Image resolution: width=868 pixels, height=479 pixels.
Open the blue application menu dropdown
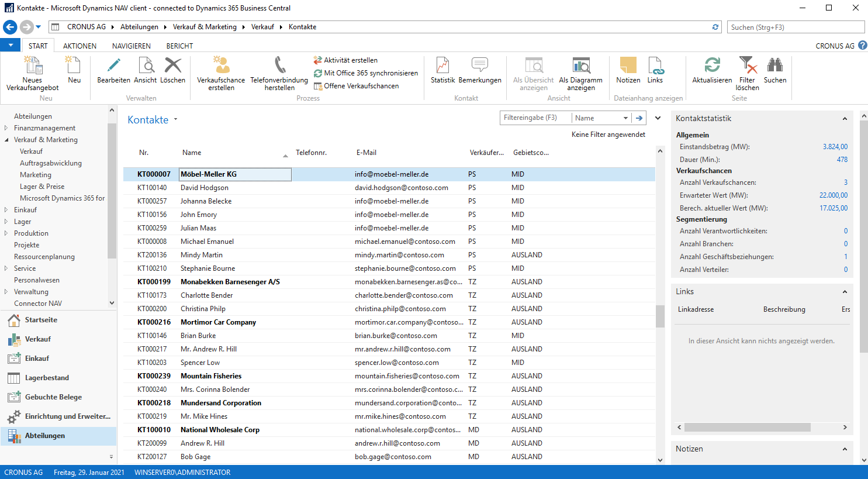11,45
